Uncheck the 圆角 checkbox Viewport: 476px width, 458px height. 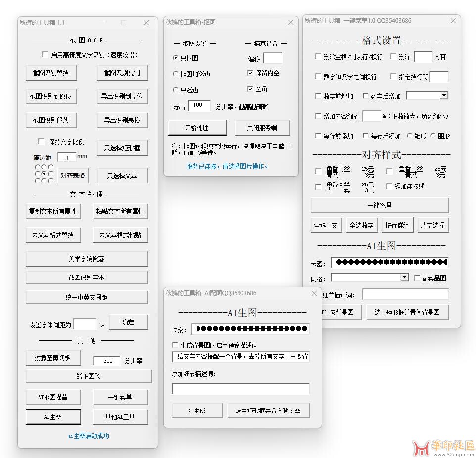point(250,89)
